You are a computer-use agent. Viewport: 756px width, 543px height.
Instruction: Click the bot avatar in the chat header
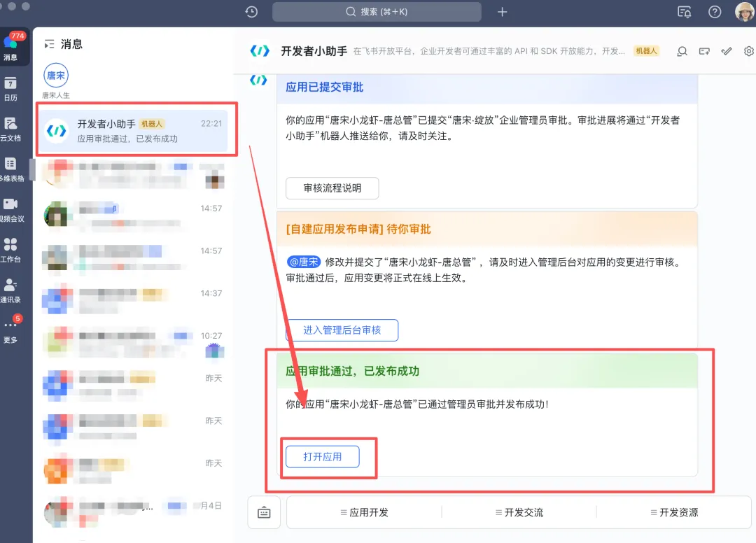pyautogui.click(x=260, y=51)
